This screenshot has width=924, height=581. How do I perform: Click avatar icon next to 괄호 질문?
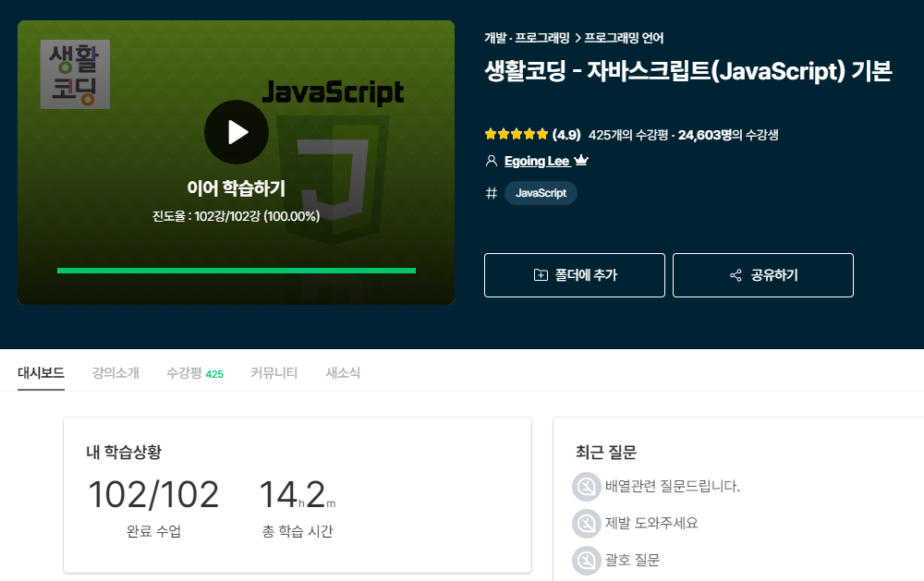click(587, 561)
